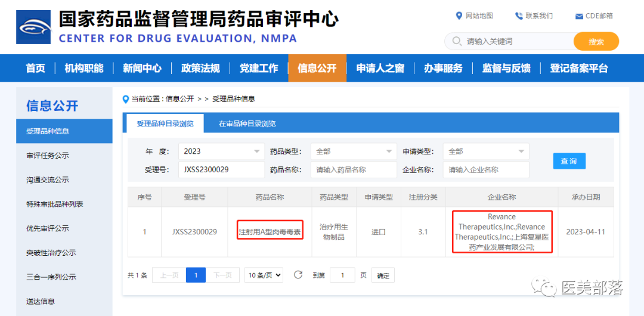644x316 pixels.
Task: Open the 年度 2023 dropdown
Action: [222, 151]
